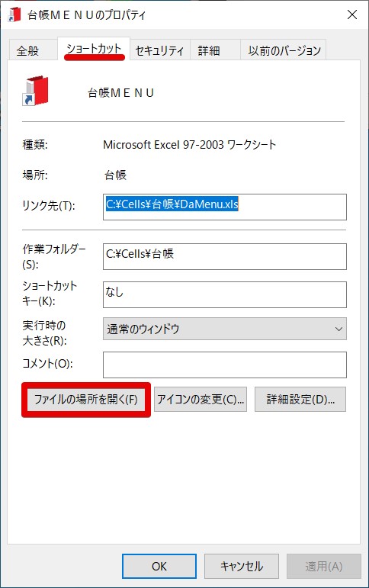Click the title bar binder icon
369x588 pixels.
14,14
